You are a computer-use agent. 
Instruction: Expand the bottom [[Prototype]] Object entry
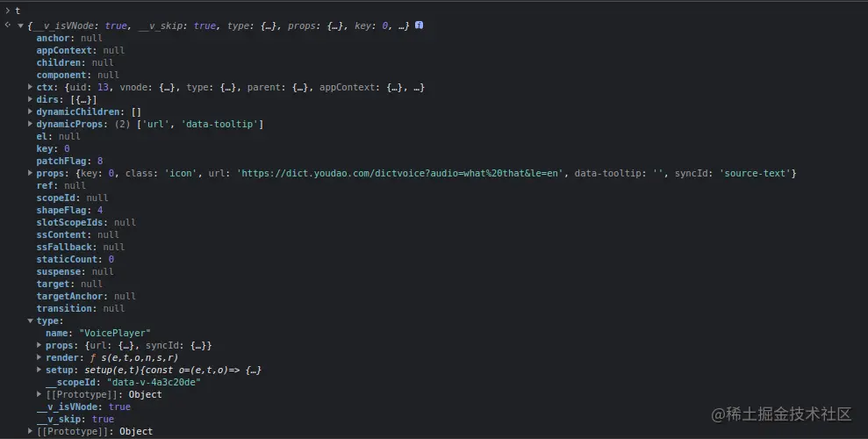[x=31, y=432]
